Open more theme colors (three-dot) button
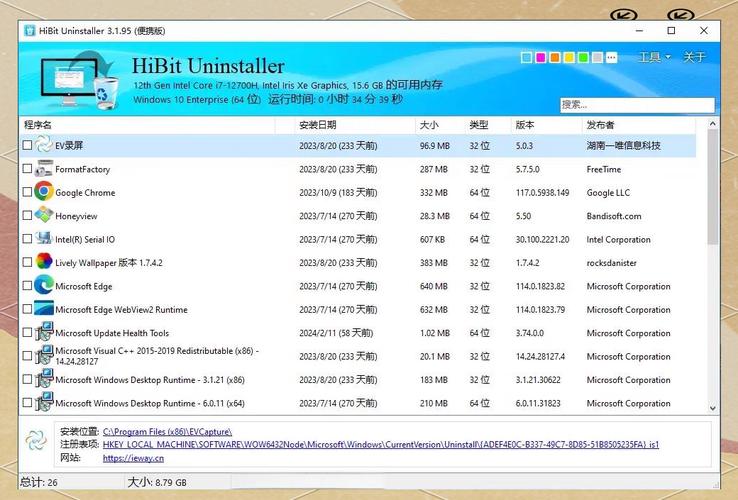The width and height of the screenshot is (738, 500). coord(611,57)
